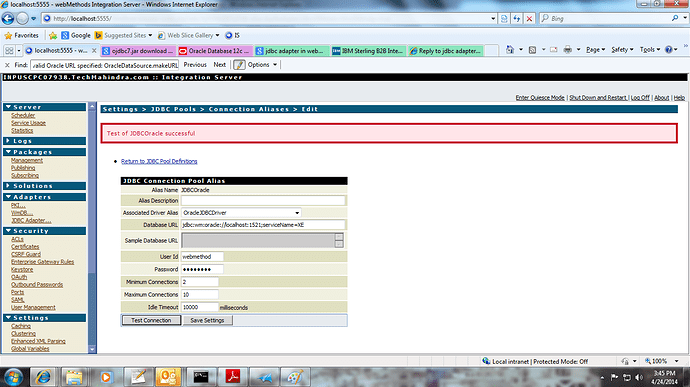The image size is (690, 387).
Task: Click the Home icon in command bar
Action: click(510, 50)
